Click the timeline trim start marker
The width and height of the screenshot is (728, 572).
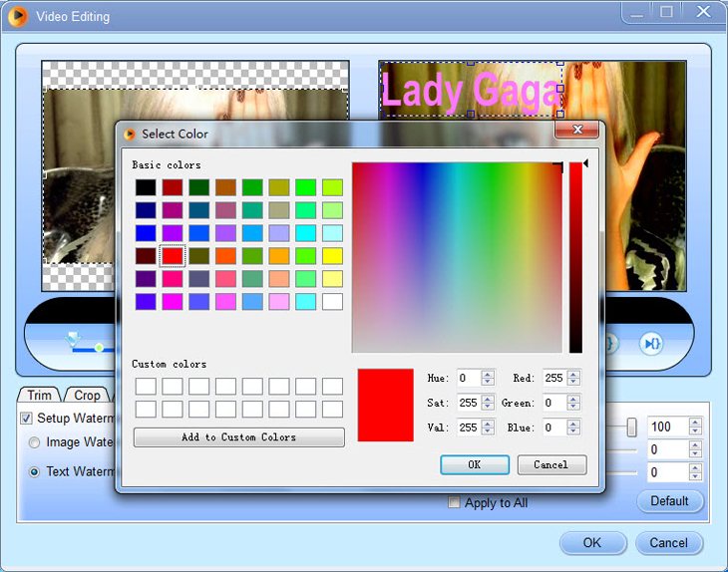click(73, 339)
